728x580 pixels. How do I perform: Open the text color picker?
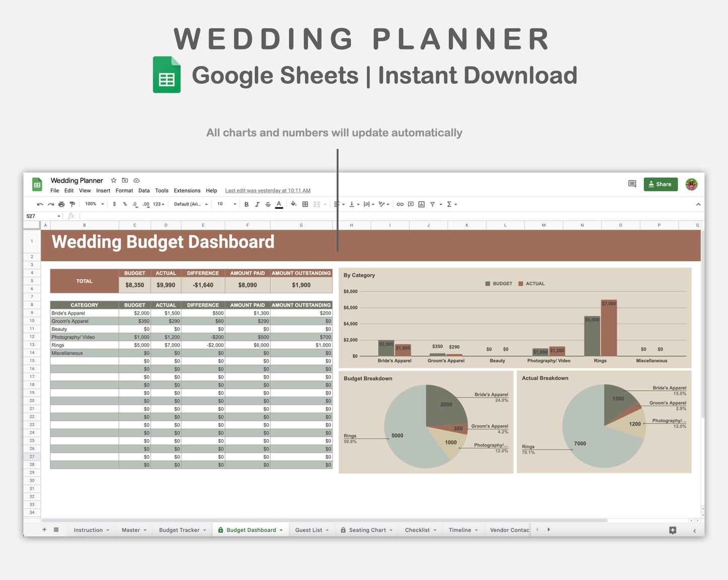click(x=279, y=204)
